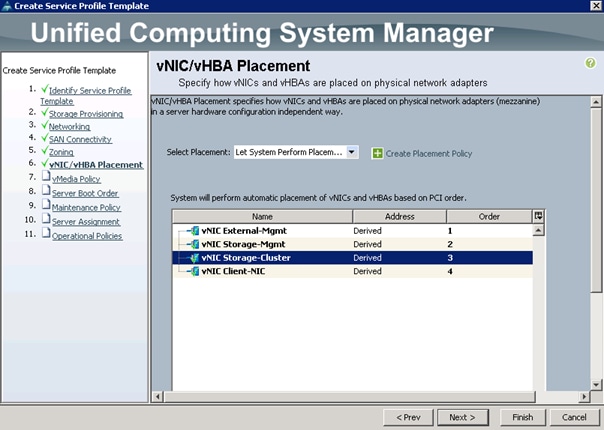Select the vNIC Storage-Mgmt row
This screenshot has width=604, height=430.
[352, 244]
